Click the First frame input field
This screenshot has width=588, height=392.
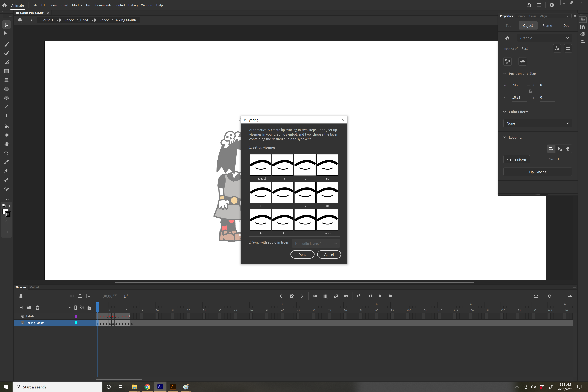tap(564, 159)
